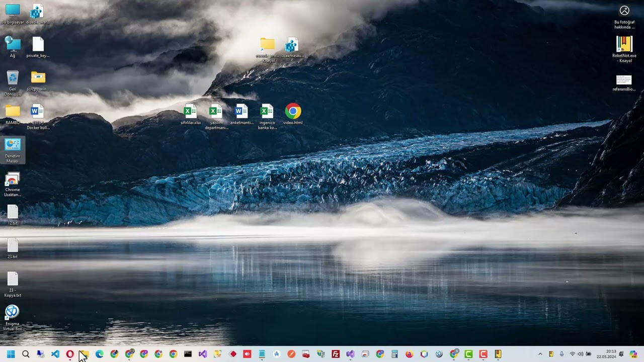
Task: Select the vscode_pro Kısayol folder shortcut
Action: pos(267,50)
